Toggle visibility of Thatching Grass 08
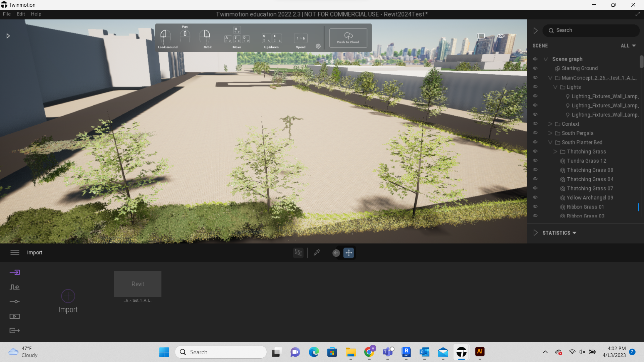 535,170
